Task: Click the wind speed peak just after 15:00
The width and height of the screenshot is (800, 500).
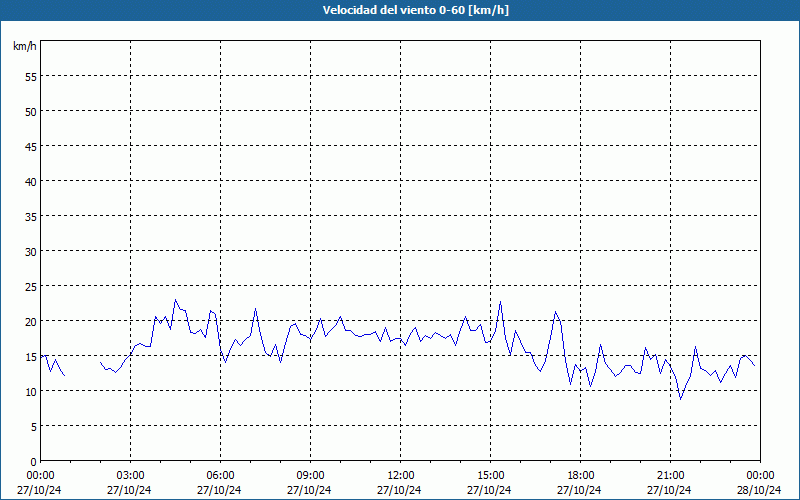Action: [500, 302]
